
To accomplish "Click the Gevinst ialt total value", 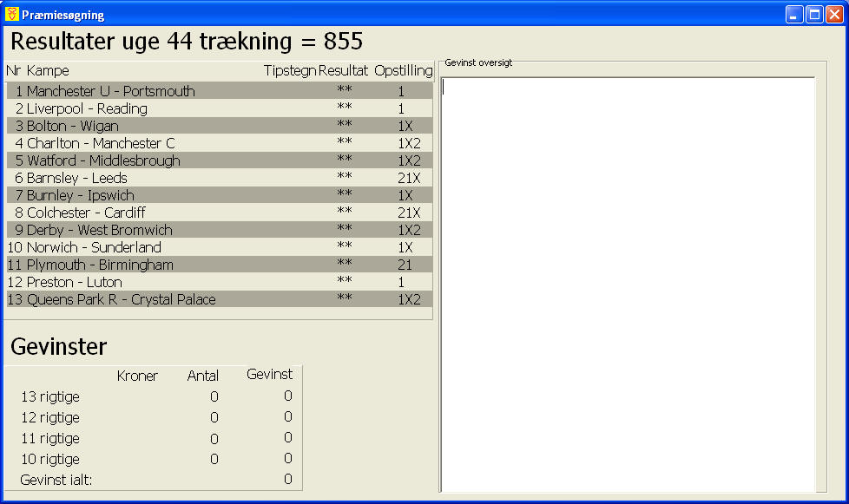I will 288,479.
